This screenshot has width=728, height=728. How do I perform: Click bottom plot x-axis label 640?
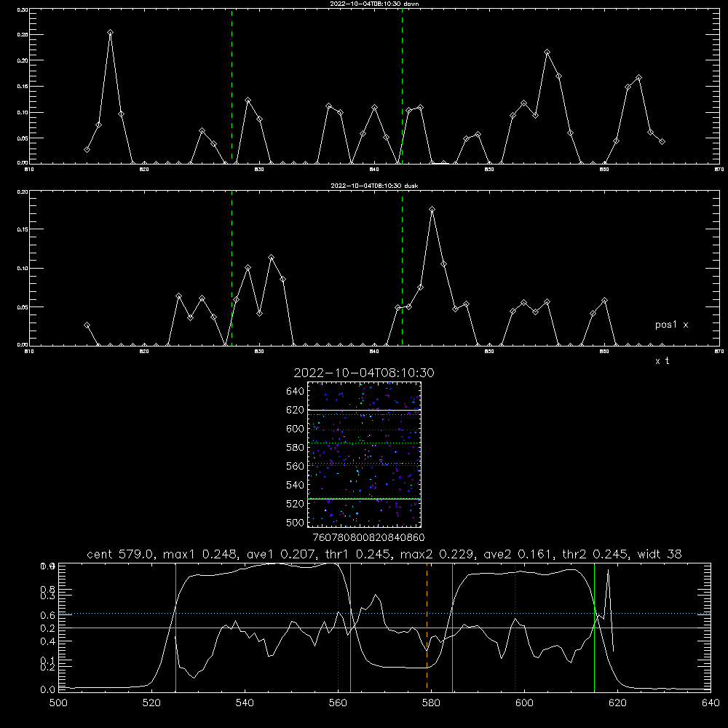pyautogui.click(x=711, y=703)
